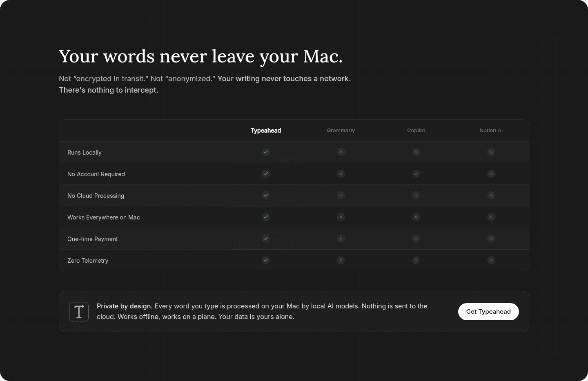Click Copilot cross icon for No Cloud Processing

tap(416, 195)
